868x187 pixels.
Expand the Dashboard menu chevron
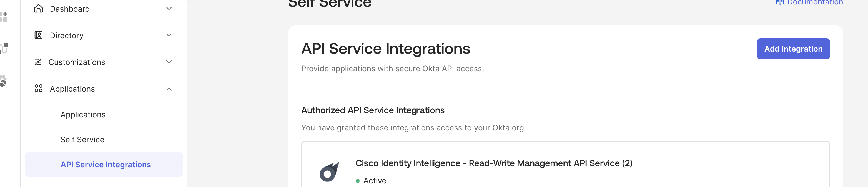tap(169, 8)
